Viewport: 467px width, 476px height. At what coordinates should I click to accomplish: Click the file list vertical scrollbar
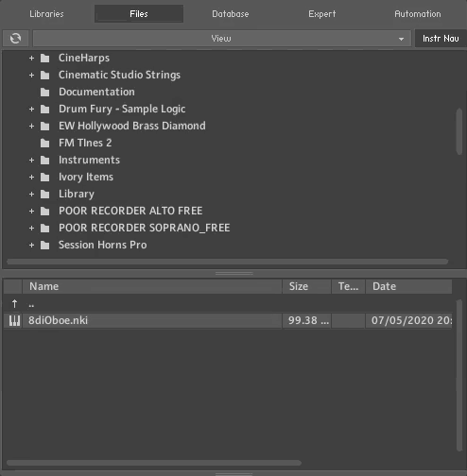459,376
